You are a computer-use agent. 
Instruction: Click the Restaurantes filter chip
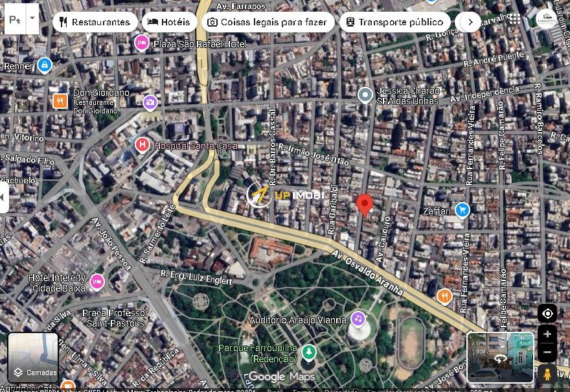(x=95, y=22)
